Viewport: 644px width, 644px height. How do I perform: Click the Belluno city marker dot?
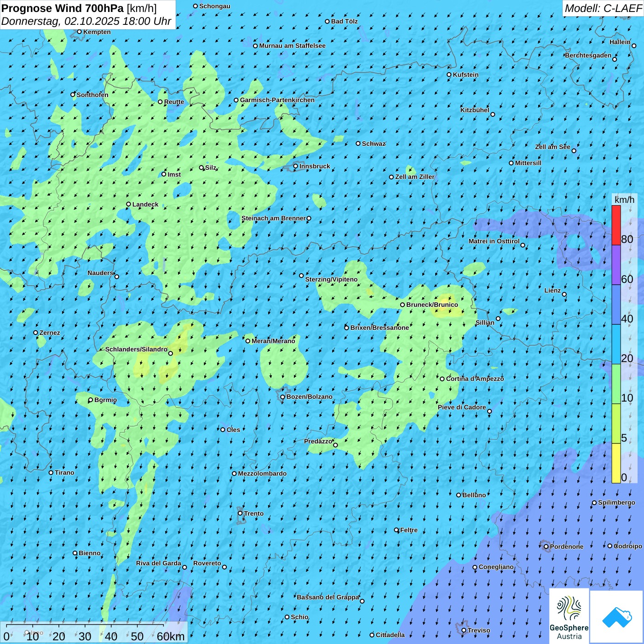[x=459, y=495]
